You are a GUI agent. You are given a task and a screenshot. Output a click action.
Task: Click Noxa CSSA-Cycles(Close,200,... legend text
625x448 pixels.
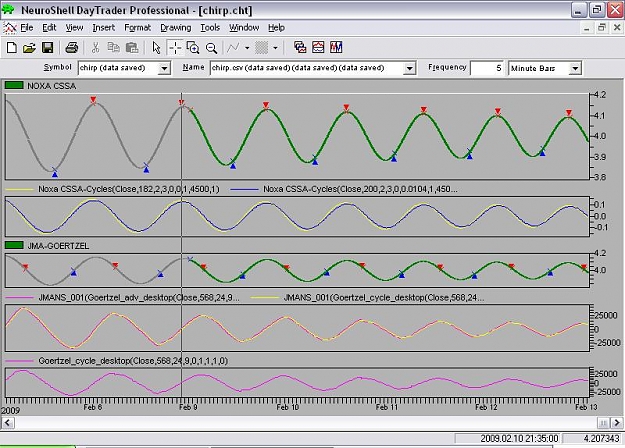(x=360, y=189)
